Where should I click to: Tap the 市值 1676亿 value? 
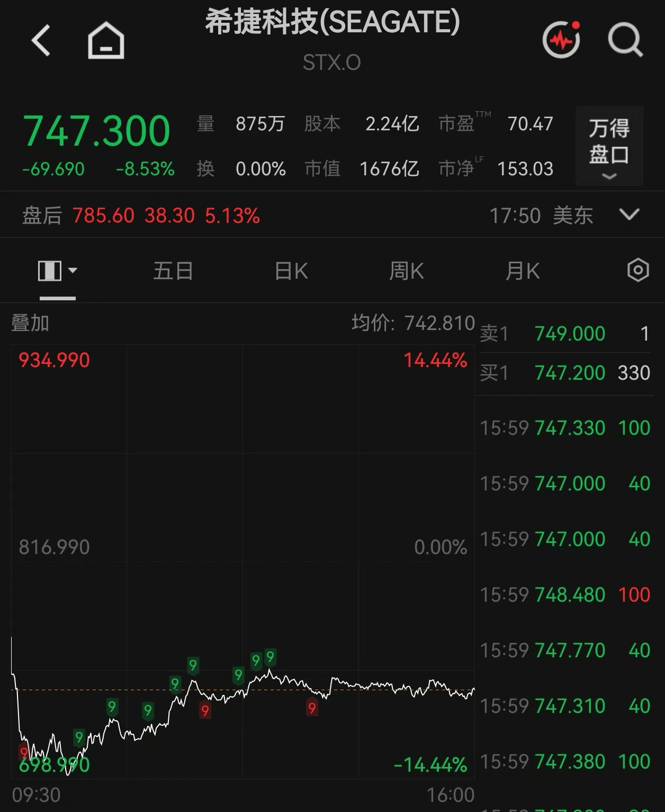[389, 169]
